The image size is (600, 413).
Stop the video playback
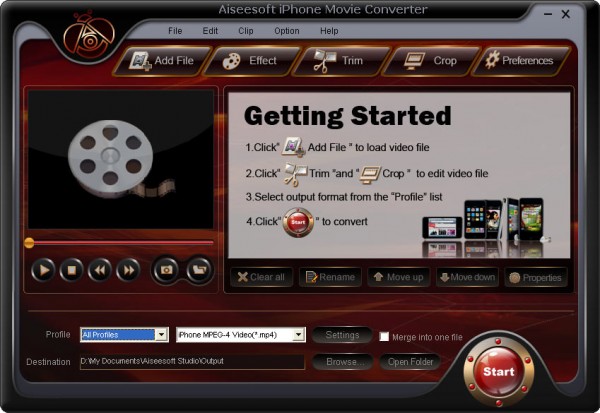[x=72, y=270]
